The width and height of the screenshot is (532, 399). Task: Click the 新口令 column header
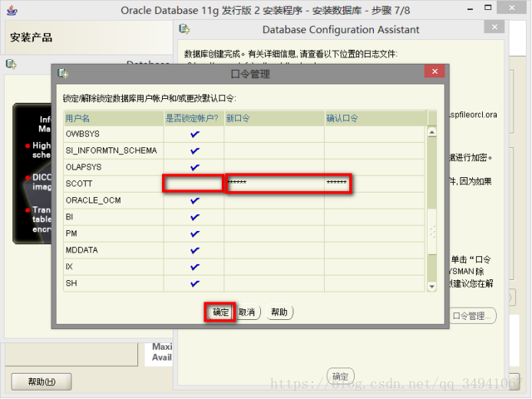(x=274, y=118)
